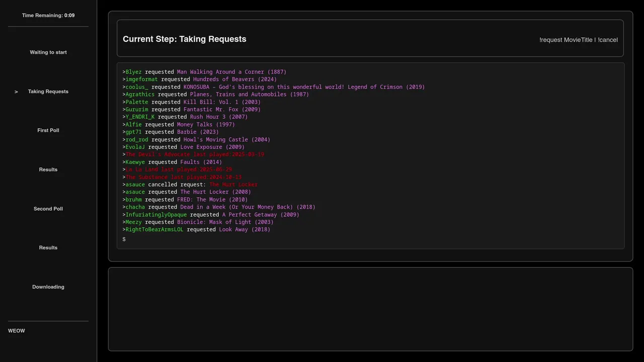Select Man Walking Around a Corner (1887)

232,72
